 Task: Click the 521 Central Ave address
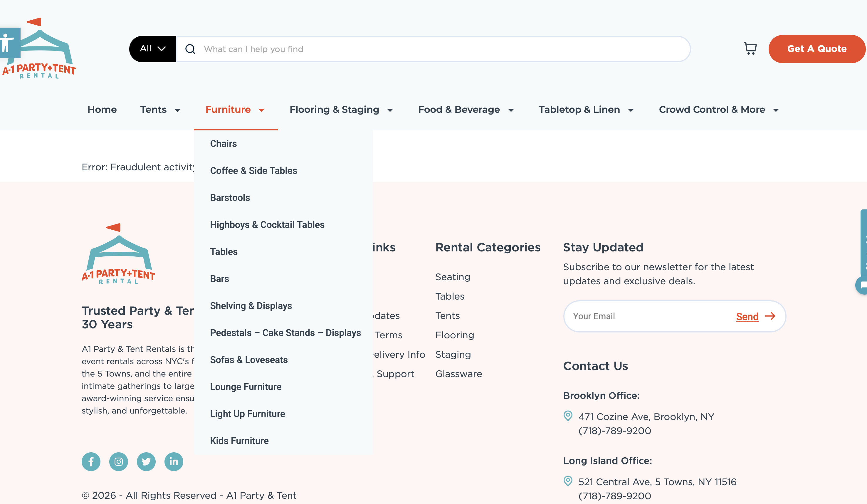[x=657, y=482]
